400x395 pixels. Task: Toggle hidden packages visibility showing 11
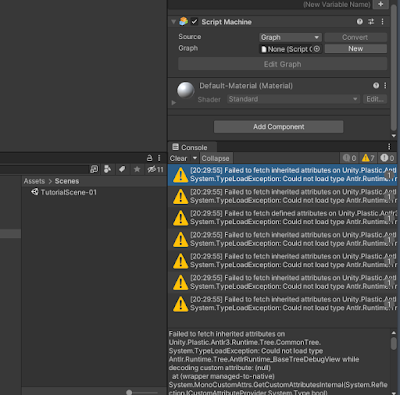tap(156, 169)
